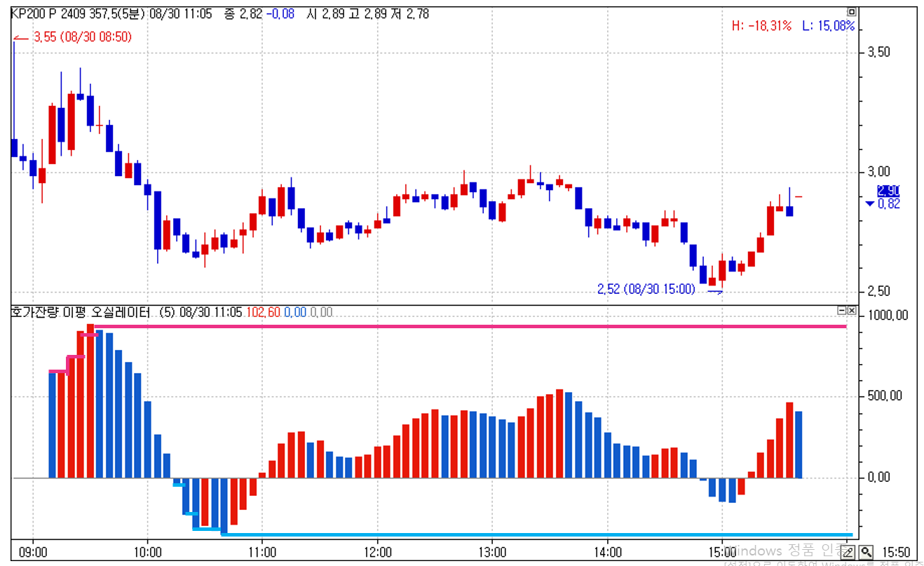Image resolution: width=924 pixels, height=566 pixels.
Task: Click the magnifier zoom icon
Action: pos(866,552)
